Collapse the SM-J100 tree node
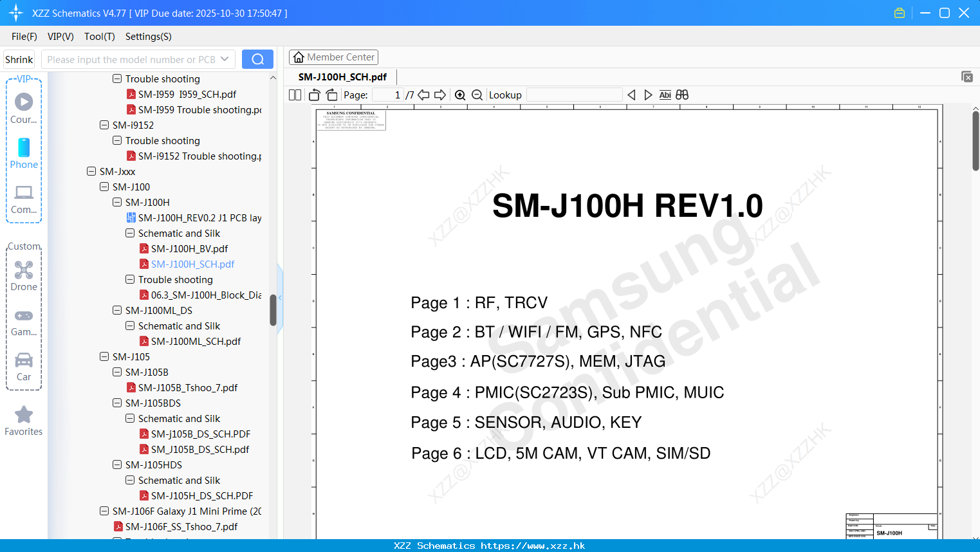The height and width of the screenshot is (552, 980). pyautogui.click(x=104, y=187)
